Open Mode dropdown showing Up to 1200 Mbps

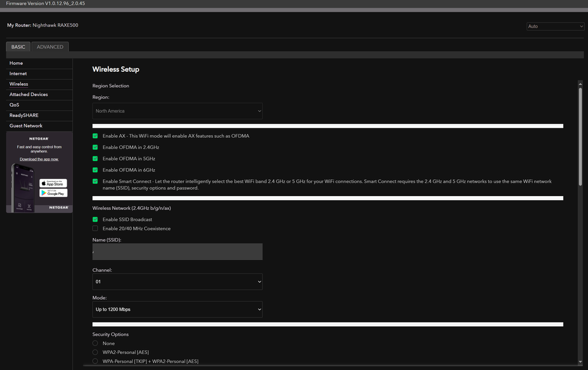pos(177,309)
